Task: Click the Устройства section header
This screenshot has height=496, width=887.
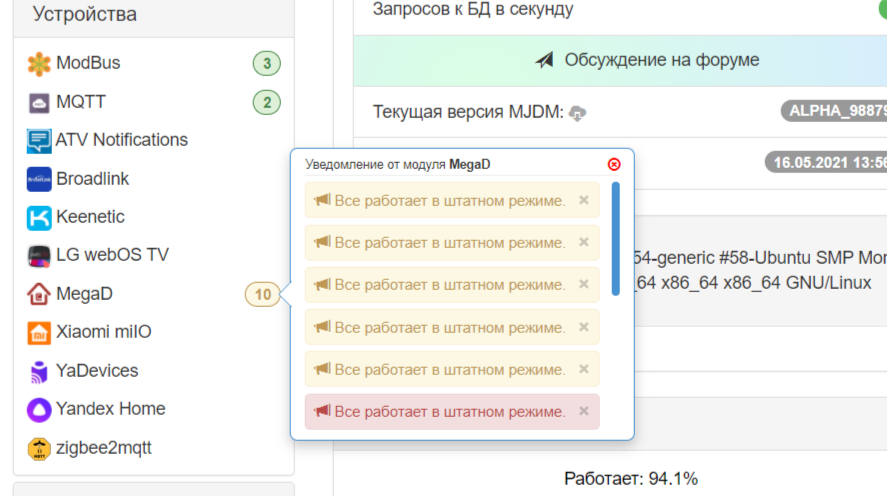Action: coord(85,14)
